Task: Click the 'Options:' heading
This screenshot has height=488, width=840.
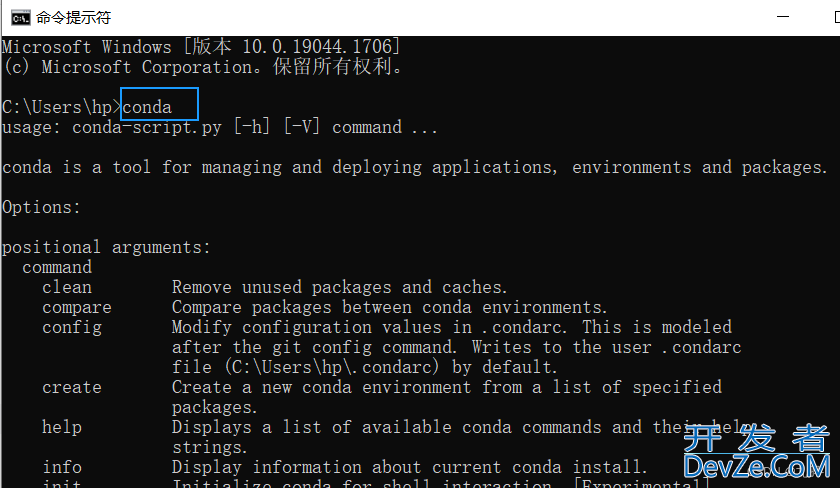Action: tap(41, 207)
